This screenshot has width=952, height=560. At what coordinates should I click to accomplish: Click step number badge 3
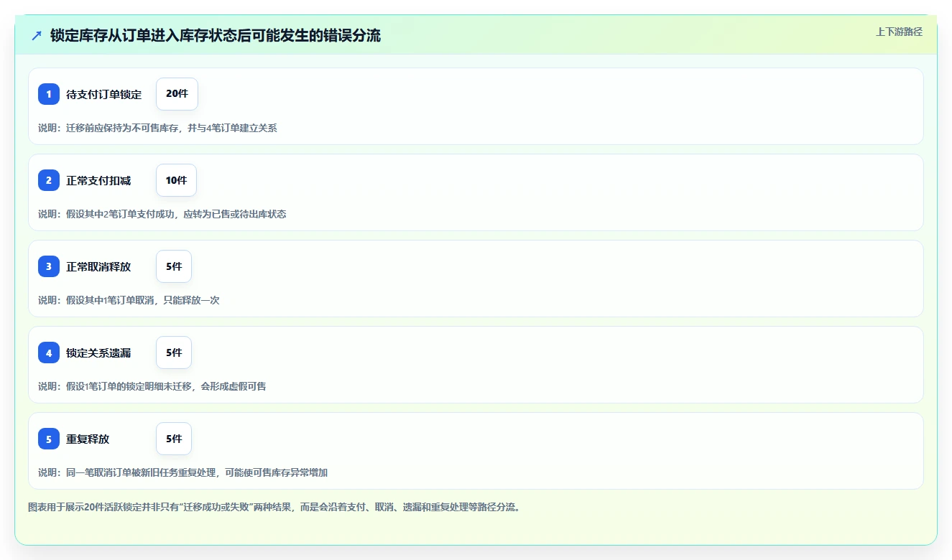tap(49, 266)
